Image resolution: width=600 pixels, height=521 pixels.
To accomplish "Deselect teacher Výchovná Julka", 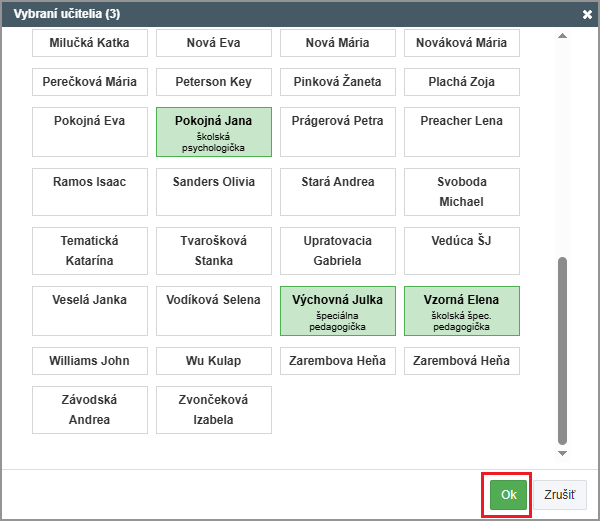I will [x=338, y=310].
